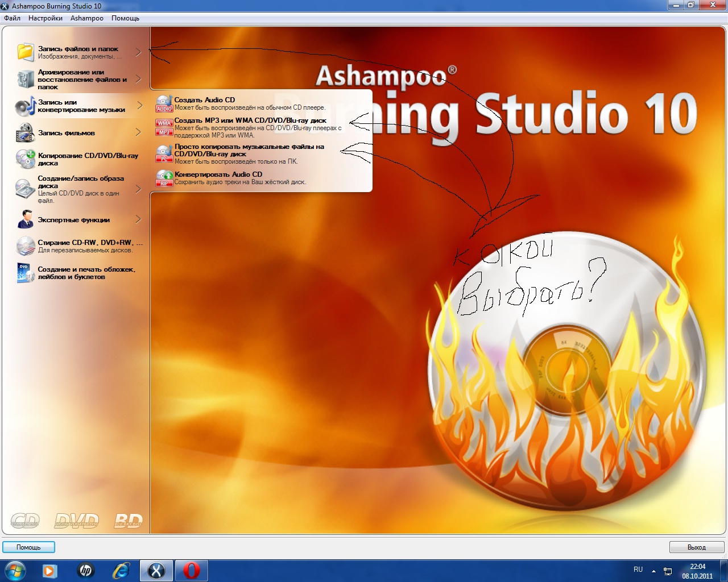Click the CD logo at sidebar bottom

pos(26,520)
